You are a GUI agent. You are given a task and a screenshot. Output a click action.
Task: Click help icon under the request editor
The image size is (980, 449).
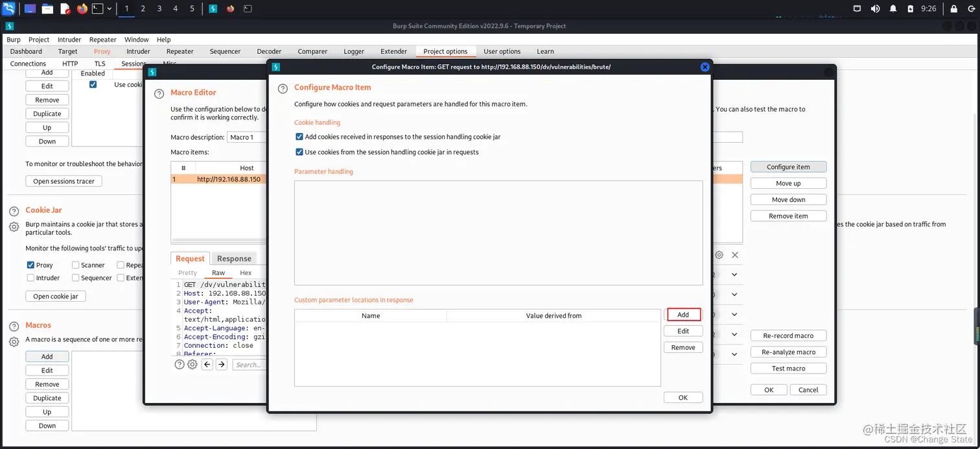click(180, 365)
